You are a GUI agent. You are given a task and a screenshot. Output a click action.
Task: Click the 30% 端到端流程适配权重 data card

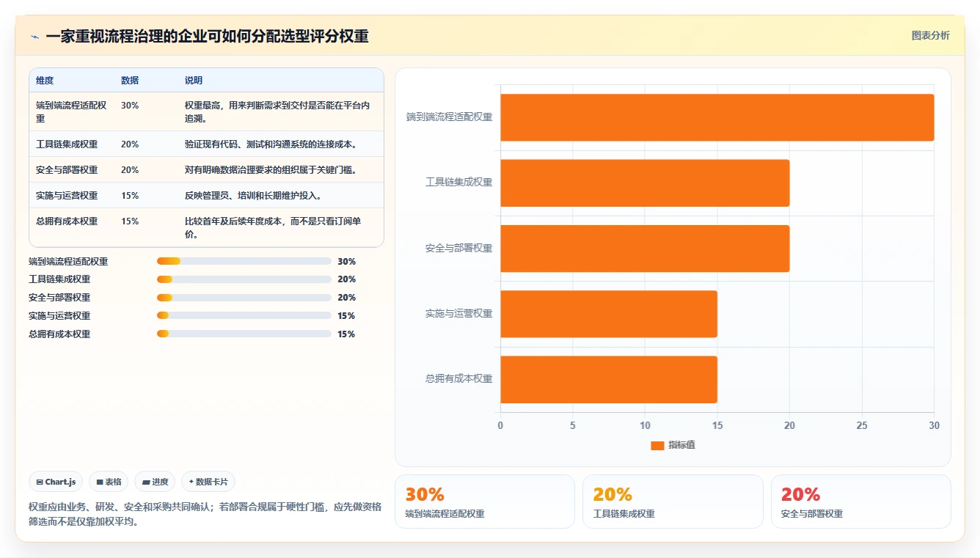pos(485,502)
